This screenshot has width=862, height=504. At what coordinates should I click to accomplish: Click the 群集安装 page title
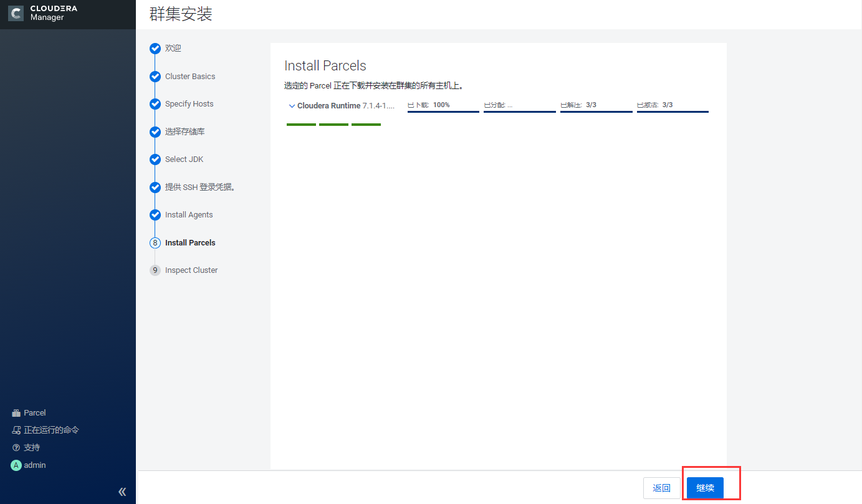tap(181, 14)
